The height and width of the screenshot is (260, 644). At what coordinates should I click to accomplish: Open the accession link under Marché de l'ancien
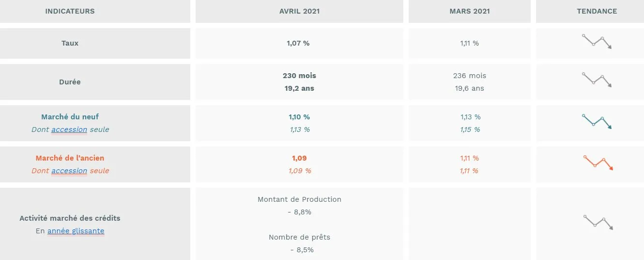coord(69,171)
